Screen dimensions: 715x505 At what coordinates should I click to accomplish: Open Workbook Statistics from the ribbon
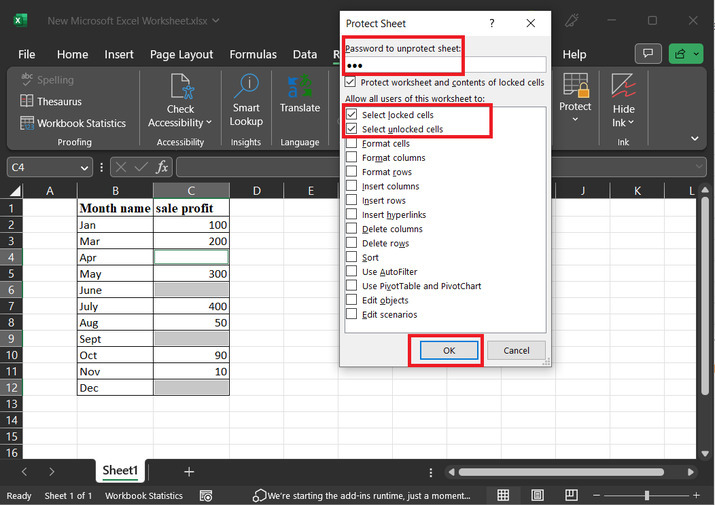click(73, 123)
